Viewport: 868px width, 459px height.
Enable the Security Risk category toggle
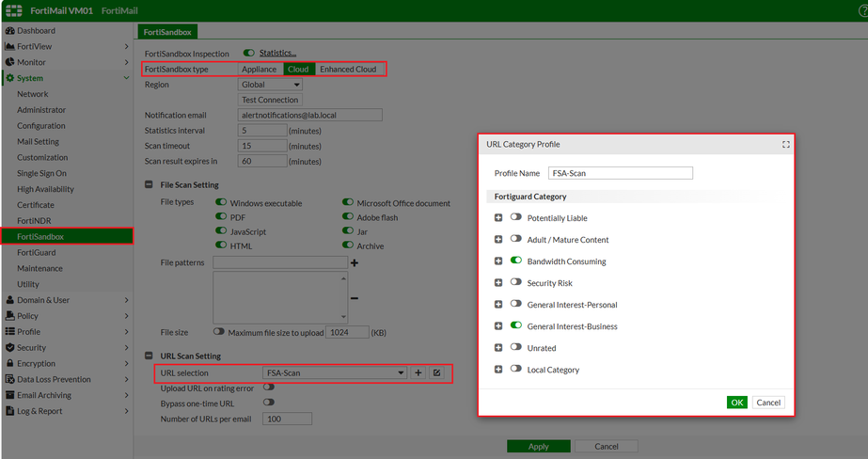tap(516, 282)
